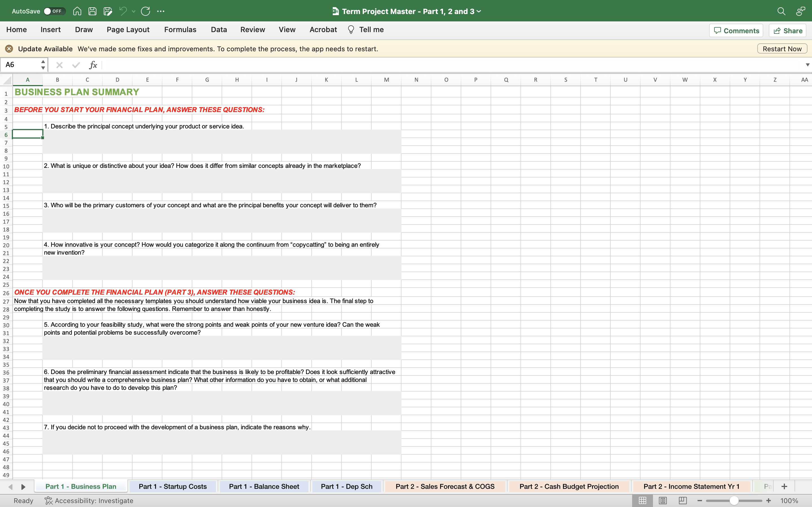The width and height of the screenshot is (812, 507).
Task: Open Search with the magnifying glass icon
Action: [782, 11]
